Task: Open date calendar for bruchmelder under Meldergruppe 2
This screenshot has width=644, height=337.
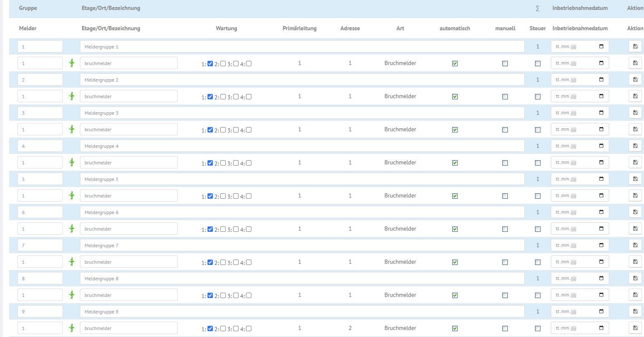Action: click(x=601, y=96)
